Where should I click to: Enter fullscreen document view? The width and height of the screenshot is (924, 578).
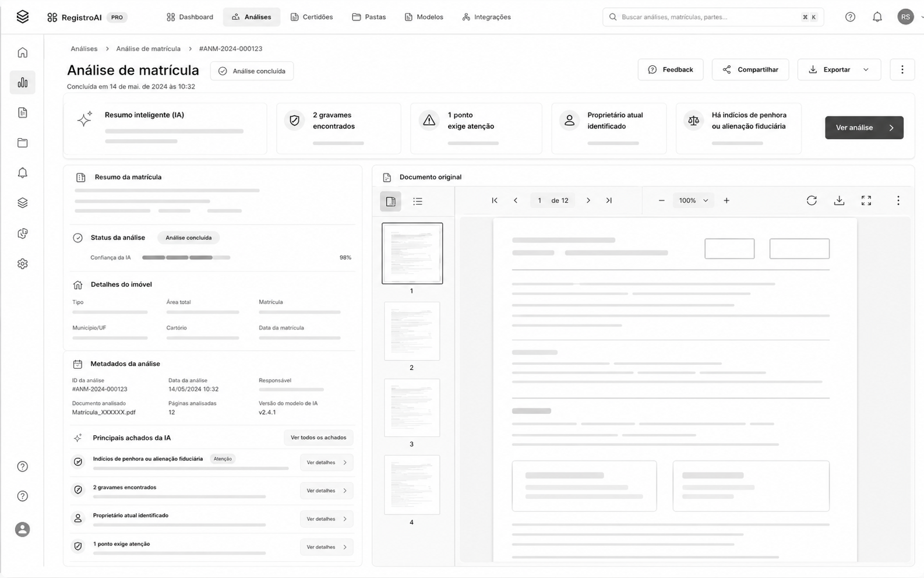tap(866, 200)
